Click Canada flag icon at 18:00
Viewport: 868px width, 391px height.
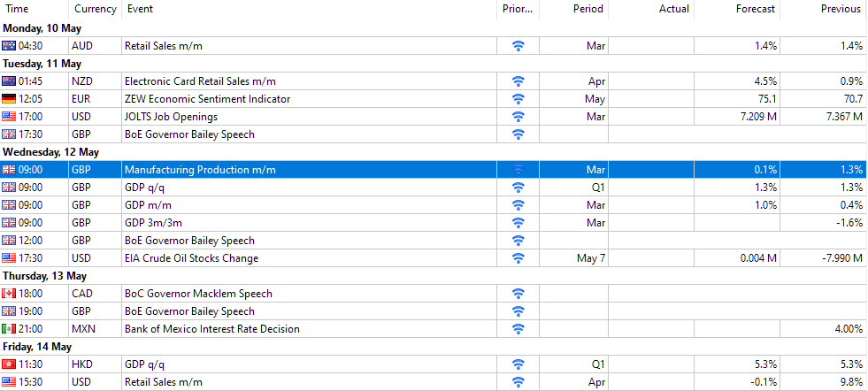(10, 294)
